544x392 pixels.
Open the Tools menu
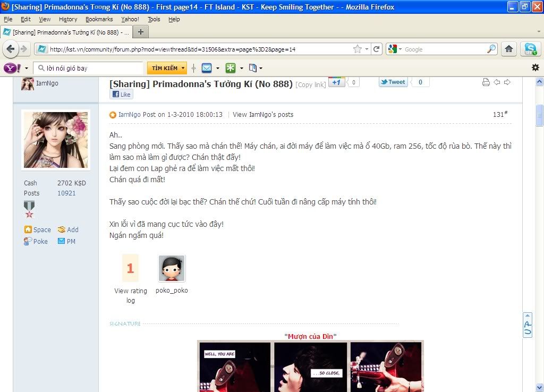[154, 19]
